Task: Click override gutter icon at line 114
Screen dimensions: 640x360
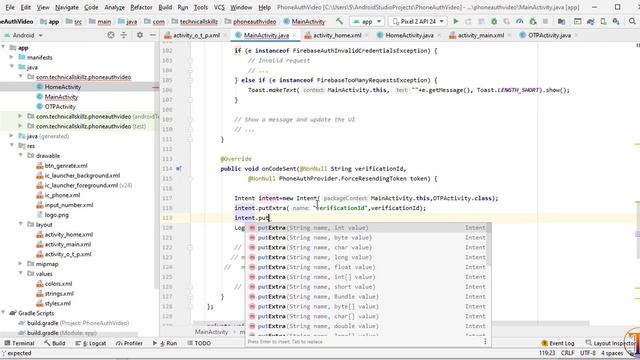Action: click(178, 168)
